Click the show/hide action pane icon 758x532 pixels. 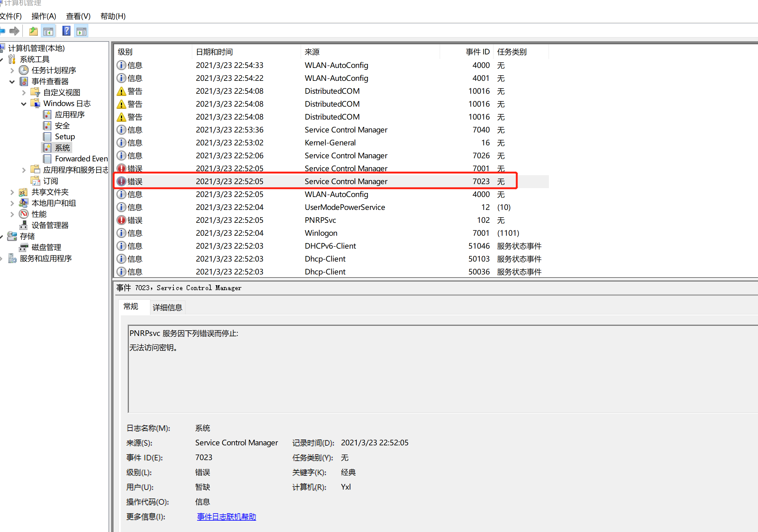(81, 31)
